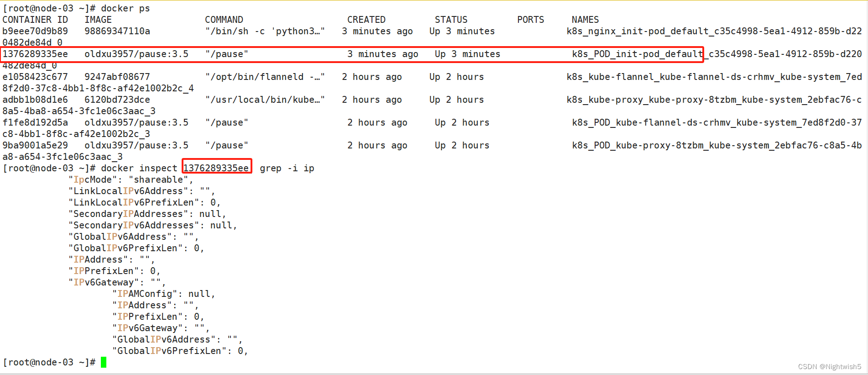This screenshot has width=868, height=375.
Task: Click the "grep -i ip" command text
Action: [x=287, y=168]
